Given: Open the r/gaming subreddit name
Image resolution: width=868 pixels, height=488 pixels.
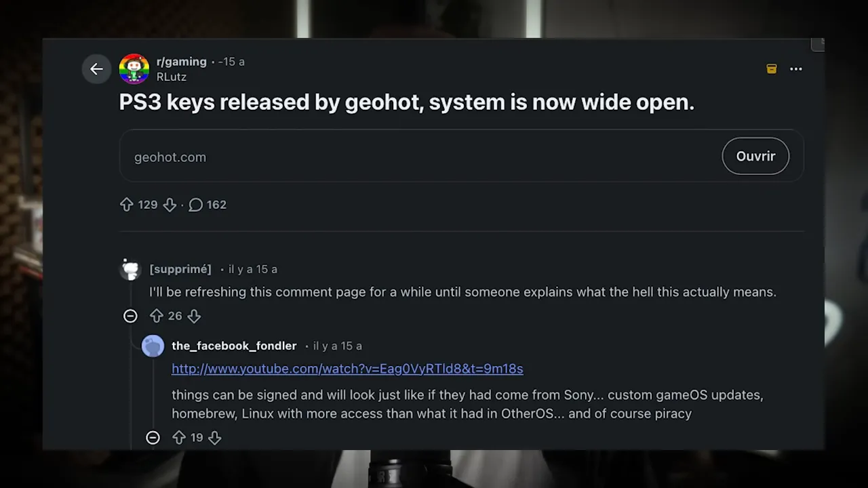Looking at the screenshot, I should [x=181, y=62].
